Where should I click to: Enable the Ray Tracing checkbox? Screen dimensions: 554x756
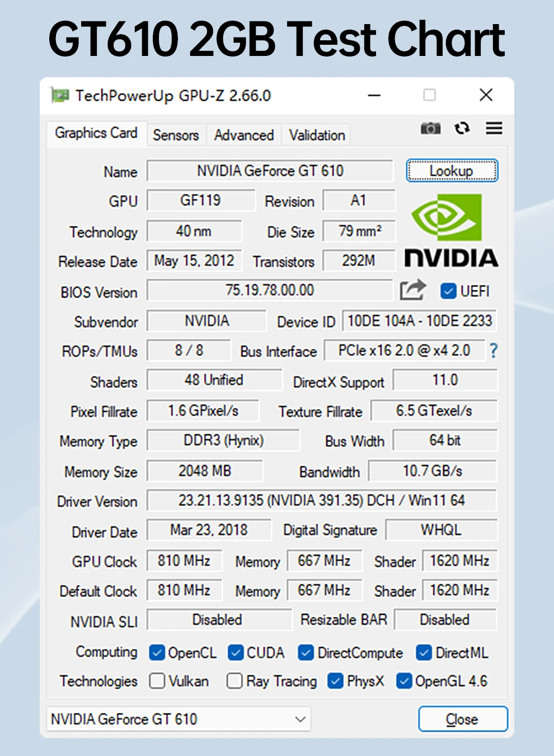pos(234,681)
